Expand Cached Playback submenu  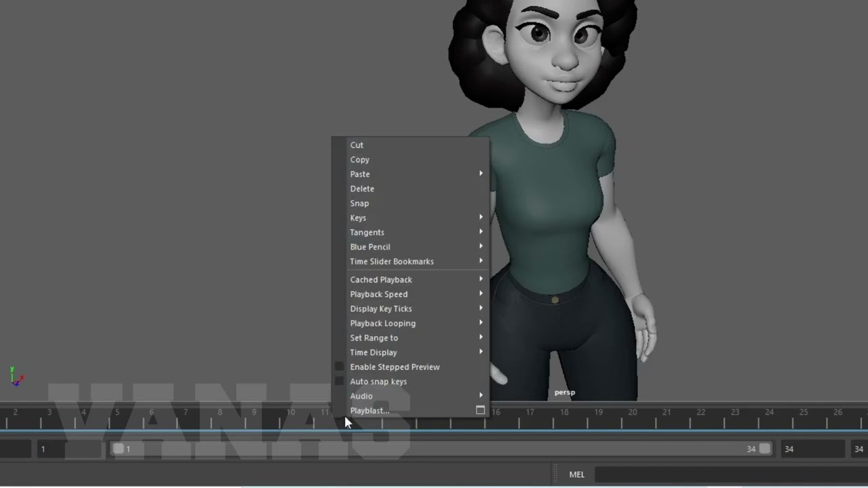coord(410,280)
